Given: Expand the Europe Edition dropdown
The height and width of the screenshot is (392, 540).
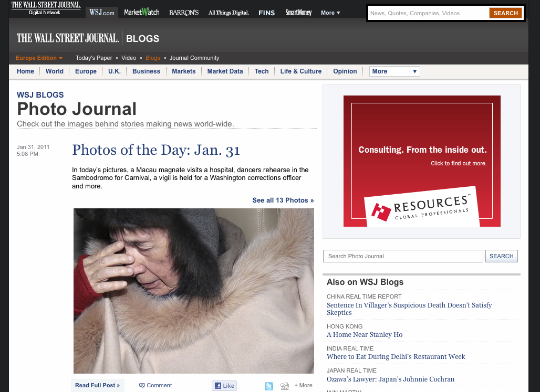Looking at the screenshot, I should point(39,58).
